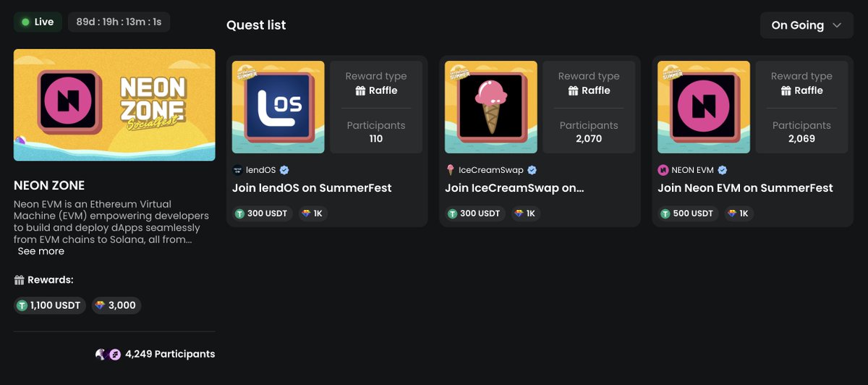Click the lendOS Participants count 110
Viewport: 868px width, 385px height.
click(x=376, y=138)
